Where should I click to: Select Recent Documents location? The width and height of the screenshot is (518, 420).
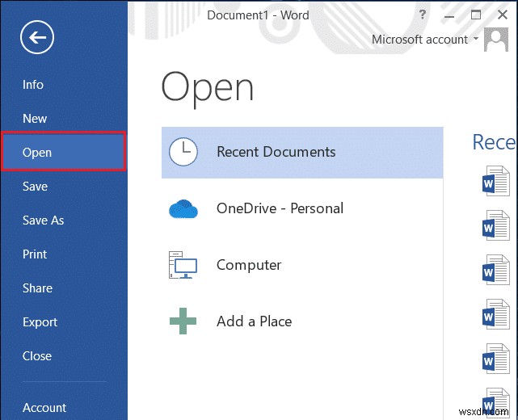coord(302,152)
